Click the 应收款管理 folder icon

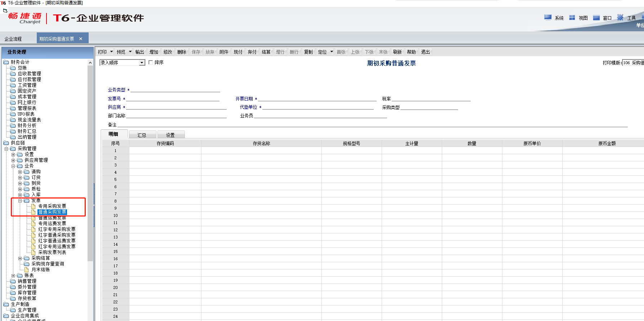(x=13, y=73)
